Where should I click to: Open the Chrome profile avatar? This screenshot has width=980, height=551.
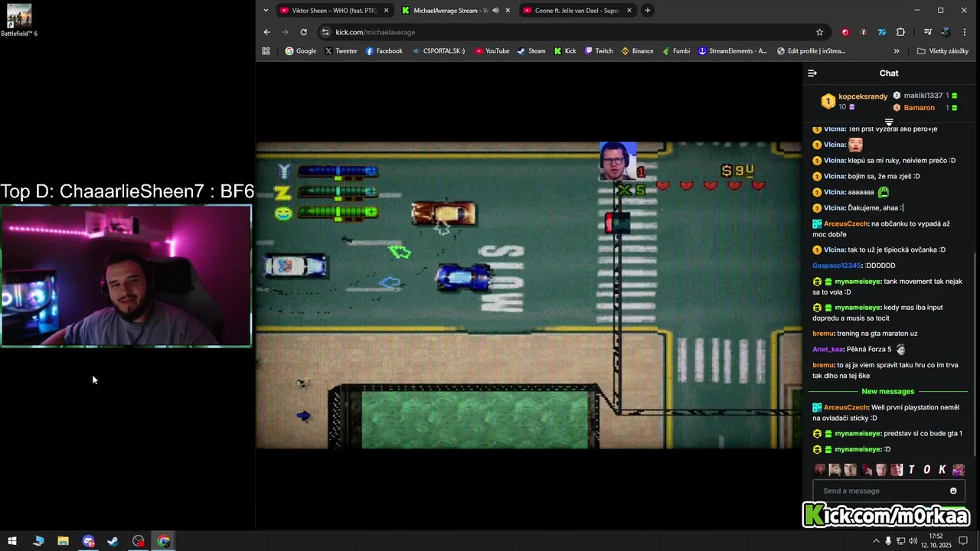click(x=946, y=32)
